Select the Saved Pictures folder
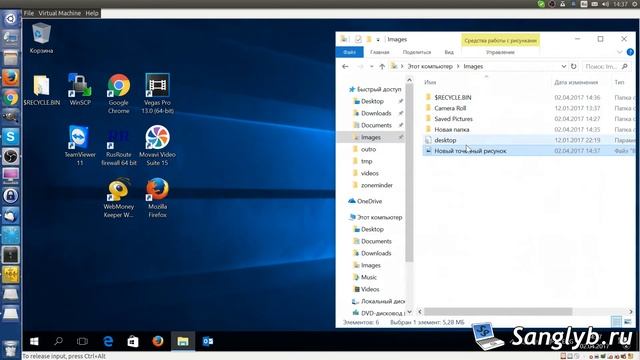 click(x=453, y=119)
